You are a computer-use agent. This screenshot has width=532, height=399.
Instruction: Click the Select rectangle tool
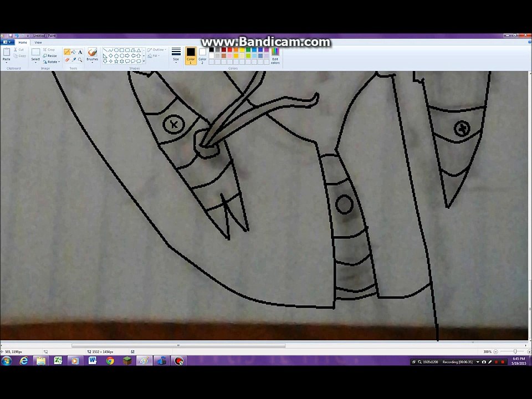(35, 52)
